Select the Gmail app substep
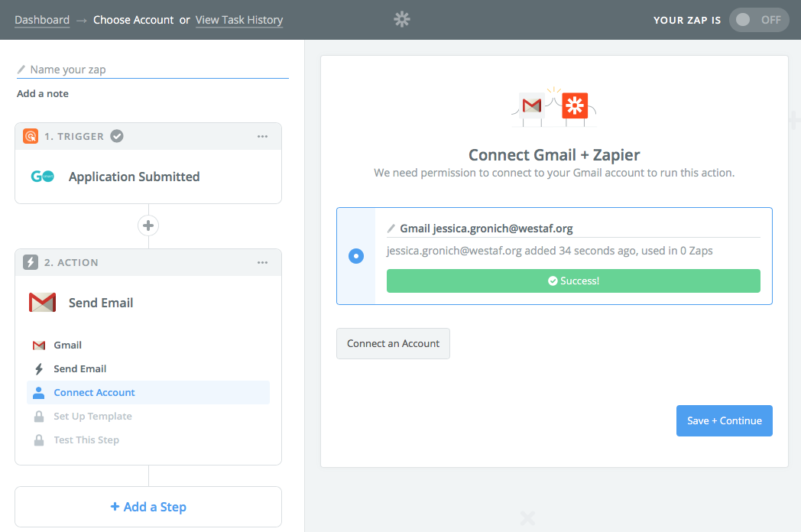Viewport: 801px width, 532px height. [x=148, y=345]
